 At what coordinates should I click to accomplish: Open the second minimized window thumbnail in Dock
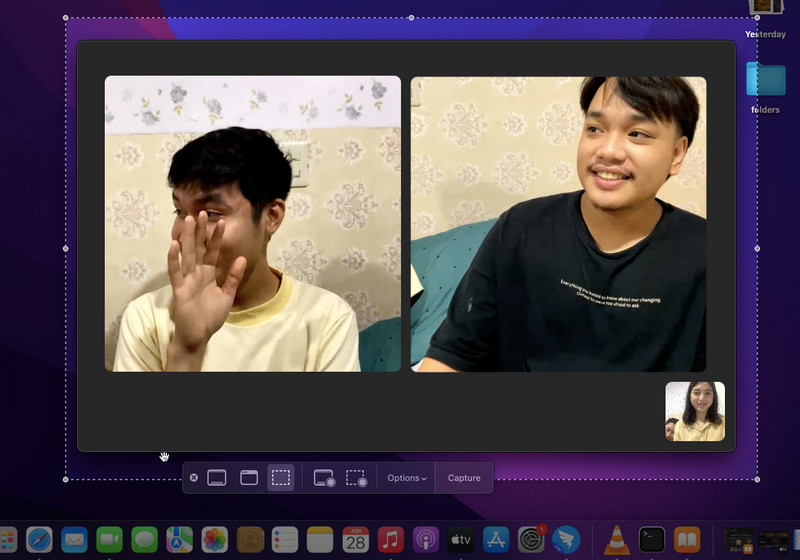pos(773,542)
